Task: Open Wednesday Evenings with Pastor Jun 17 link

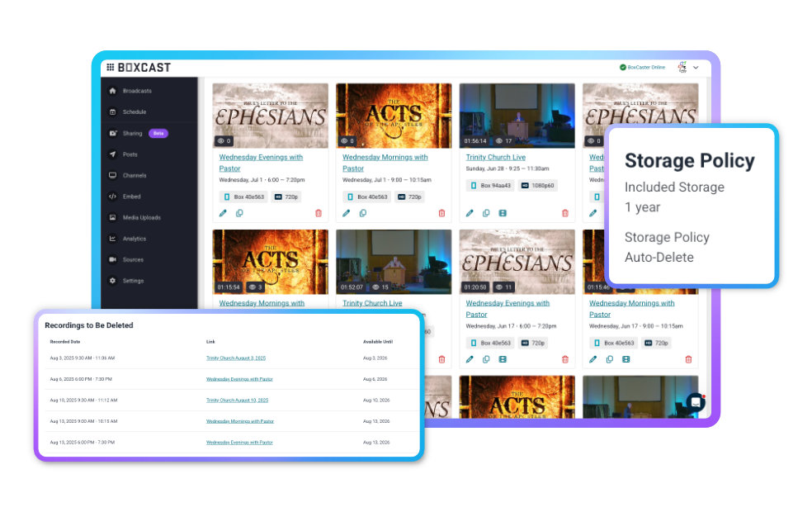Action: tap(507, 309)
